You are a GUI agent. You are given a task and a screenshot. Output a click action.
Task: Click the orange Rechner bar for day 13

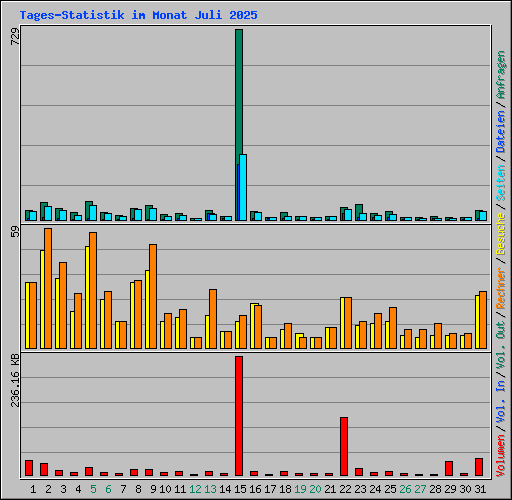coord(213,319)
